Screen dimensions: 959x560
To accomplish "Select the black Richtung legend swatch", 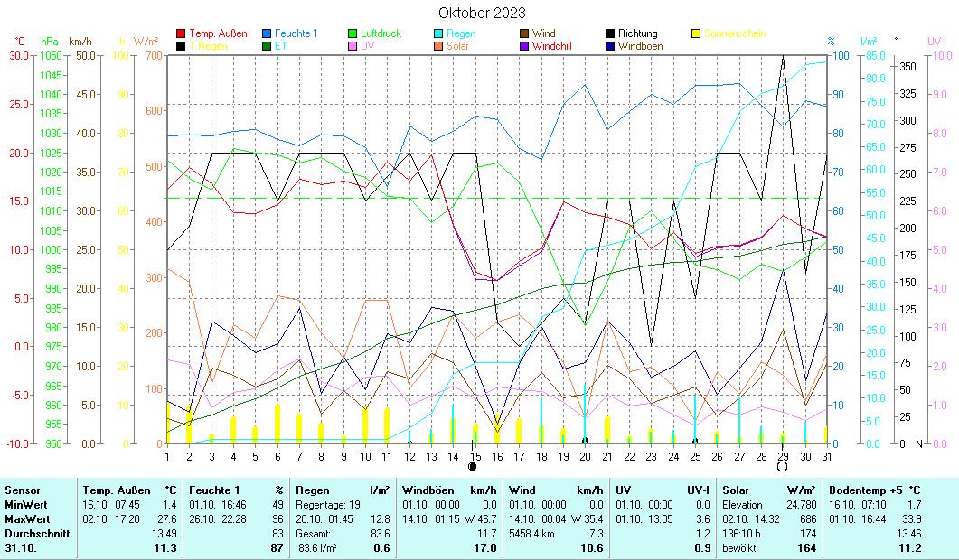I will click(x=610, y=33).
